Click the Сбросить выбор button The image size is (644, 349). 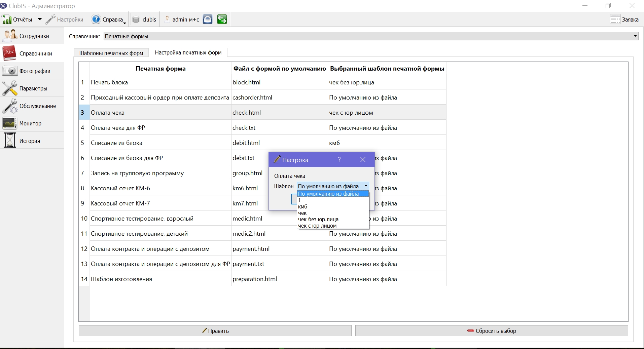pos(492,331)
